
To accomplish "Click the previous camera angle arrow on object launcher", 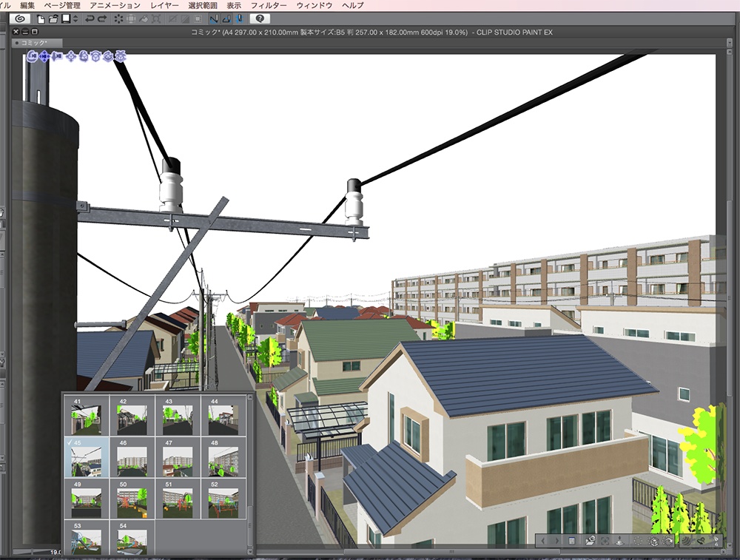I will (x=543, y=541).
